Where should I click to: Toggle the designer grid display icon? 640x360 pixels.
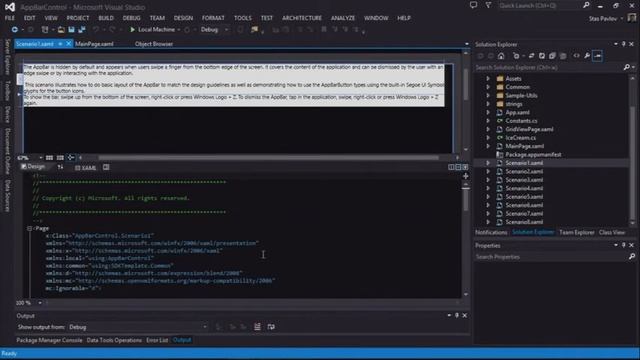[x=49, y=158]
